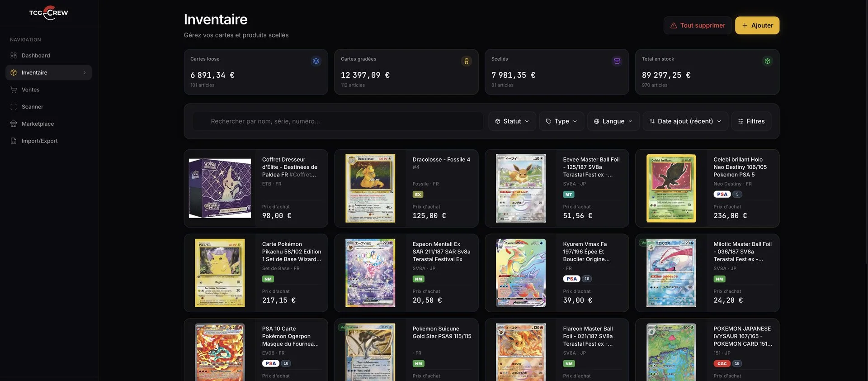868x381 pixels.
Task: Open Espeon Mentali Ex item title
Action: point(441,252)
